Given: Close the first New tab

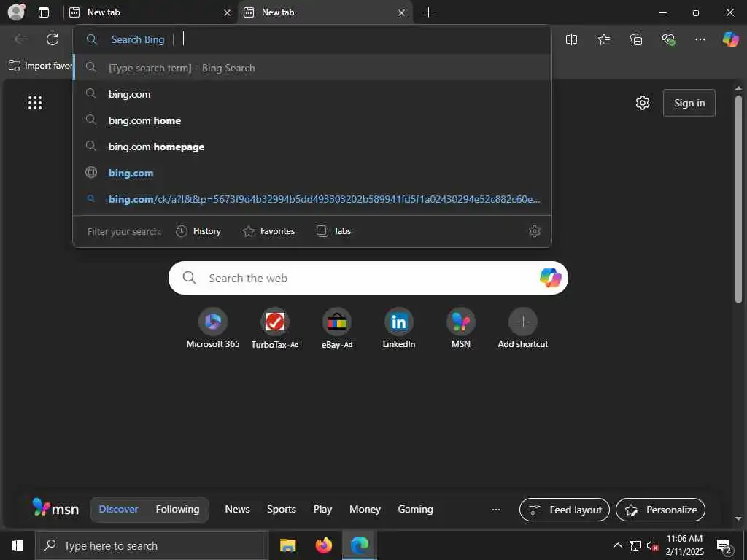Looking at the screenshot, I should tap(228, 13).
